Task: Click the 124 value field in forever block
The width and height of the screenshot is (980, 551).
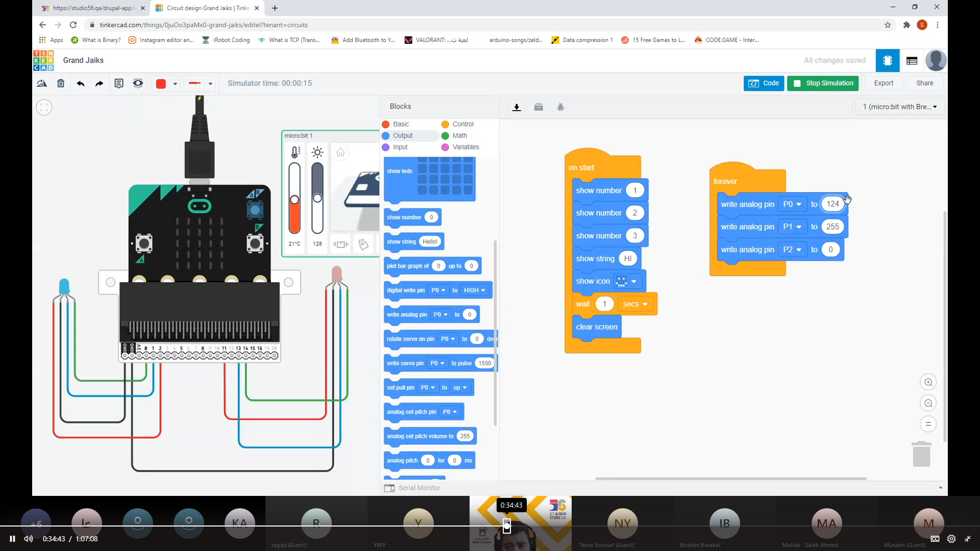Action: point(832,204)
